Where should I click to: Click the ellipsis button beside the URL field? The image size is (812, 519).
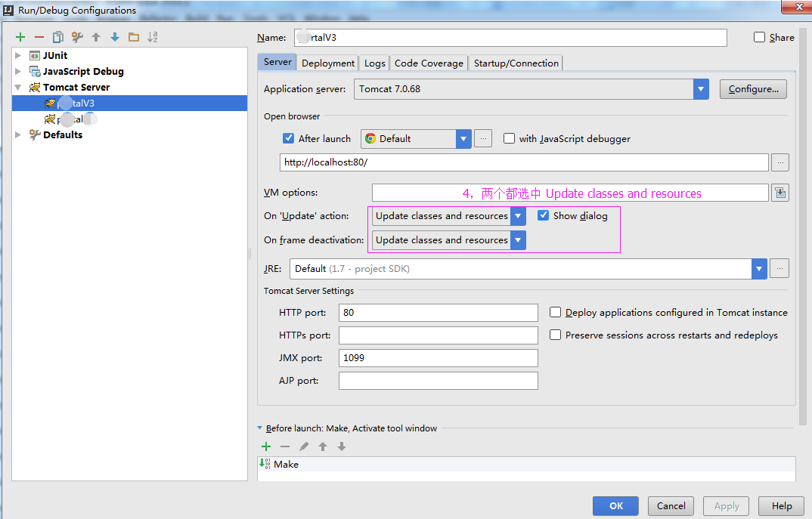(780, 162)
